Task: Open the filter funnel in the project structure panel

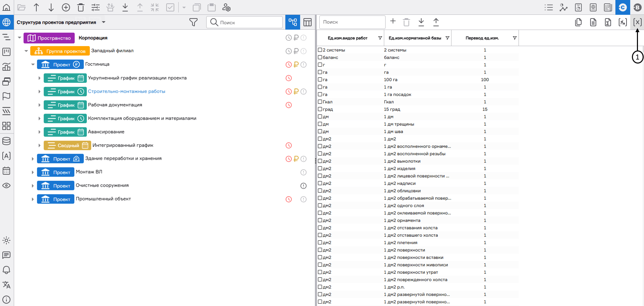Action: tap(193, 22)
